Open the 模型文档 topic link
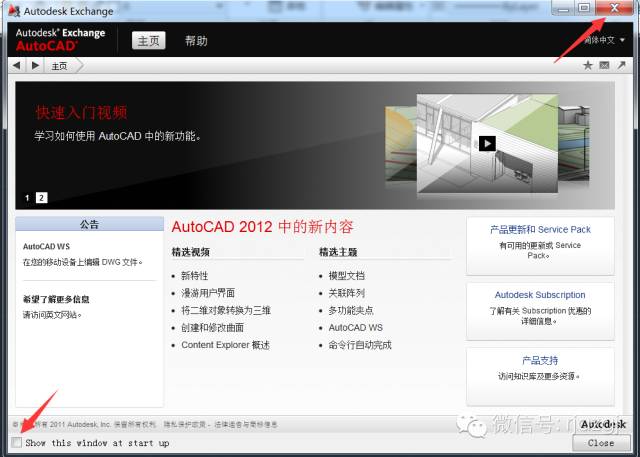 pyautogui.click(x=346, y=275)
